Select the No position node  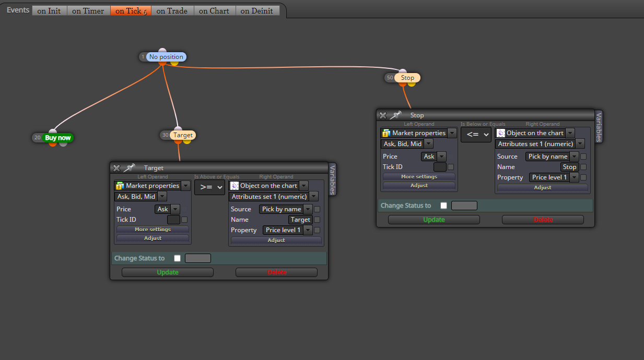pyautogui.click(x=166, y=57)
